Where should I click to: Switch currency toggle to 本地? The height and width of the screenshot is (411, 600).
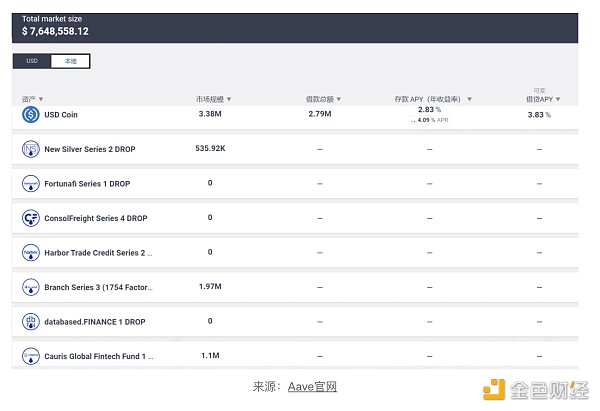click(x=70, y=61)
